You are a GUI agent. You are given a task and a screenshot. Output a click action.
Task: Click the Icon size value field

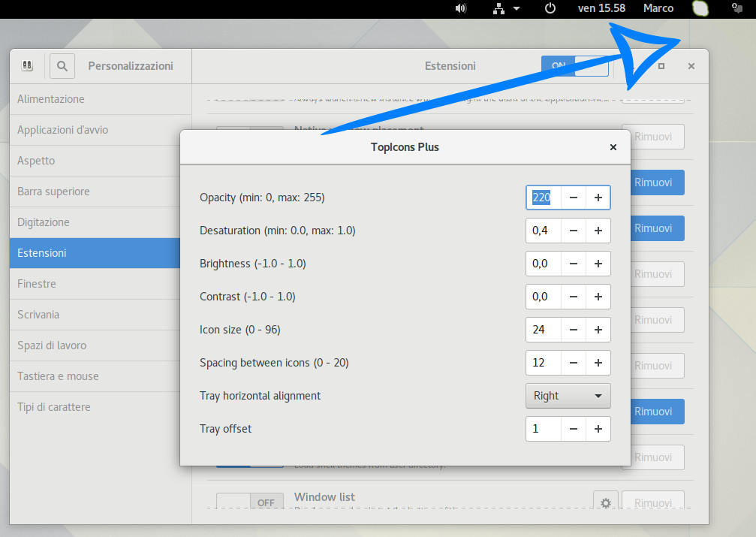tap(544, 330)
